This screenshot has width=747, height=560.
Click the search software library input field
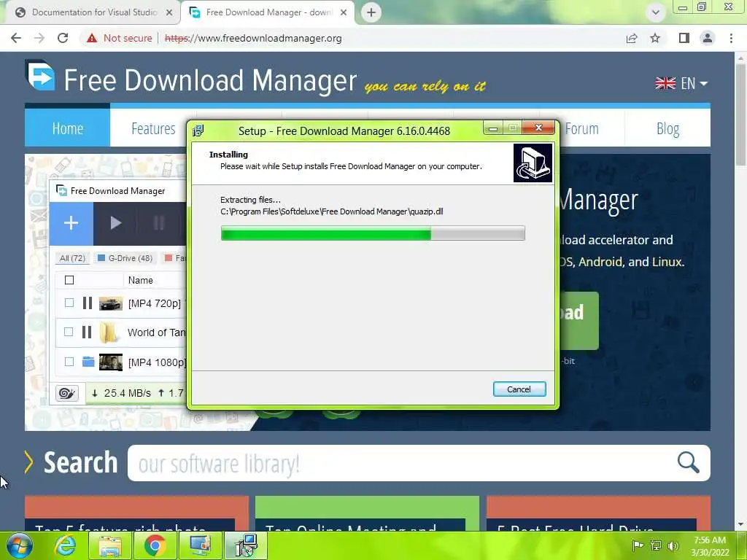(400, 463)
